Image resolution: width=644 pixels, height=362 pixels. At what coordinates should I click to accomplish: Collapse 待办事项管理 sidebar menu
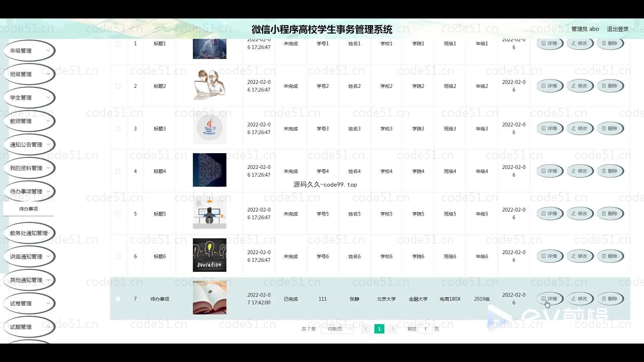[29, 191]
